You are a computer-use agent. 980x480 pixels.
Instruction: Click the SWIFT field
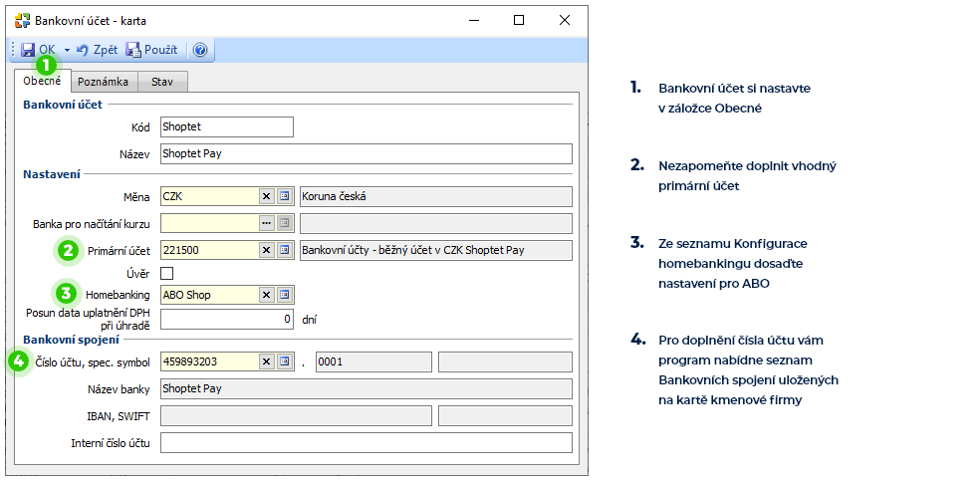point(505,415)
